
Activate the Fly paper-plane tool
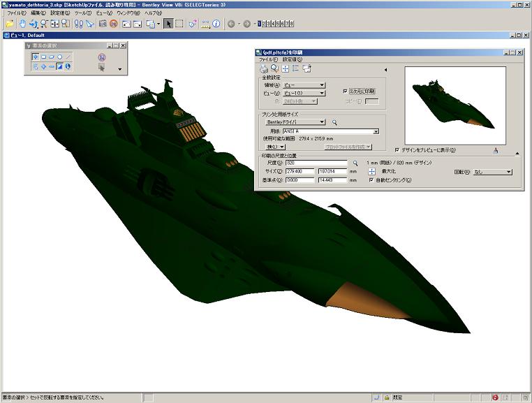(89, 24)
